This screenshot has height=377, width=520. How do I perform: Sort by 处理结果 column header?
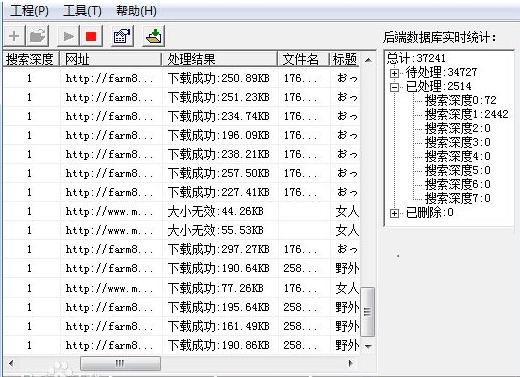[x=220, y=59]
